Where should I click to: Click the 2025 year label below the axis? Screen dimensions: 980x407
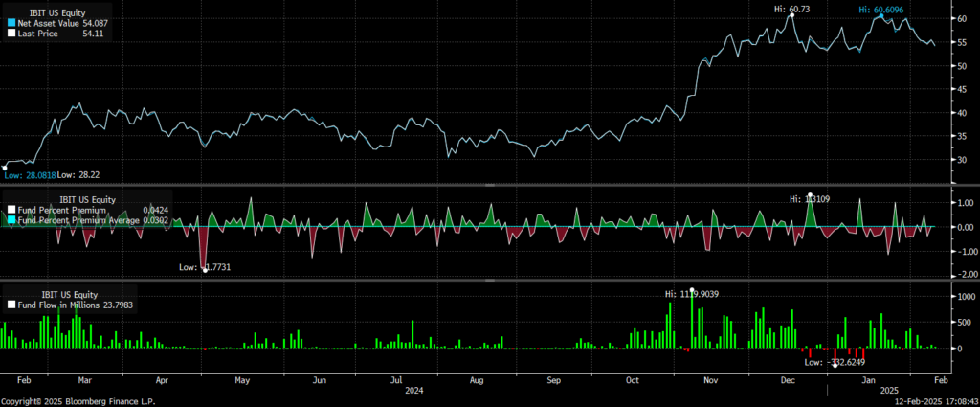tap(889, 390)
